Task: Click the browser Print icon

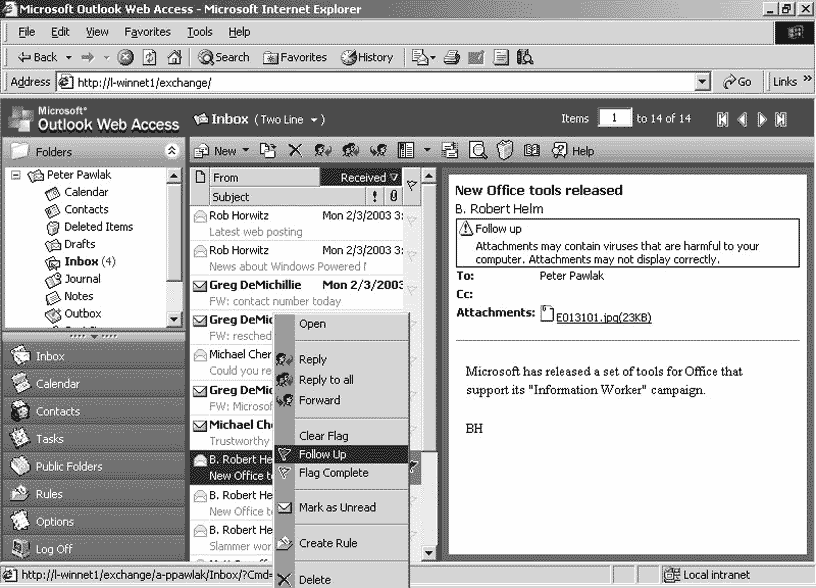Action: click(452, 57)
